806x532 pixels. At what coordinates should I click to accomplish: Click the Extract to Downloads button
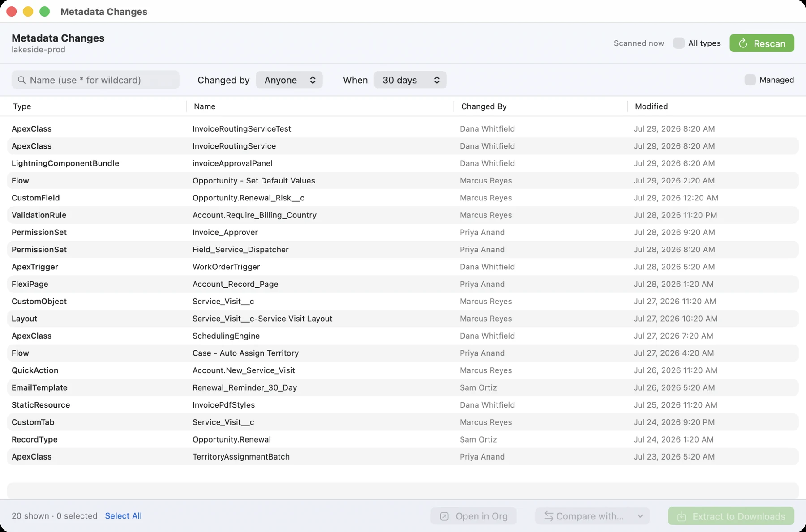[x=731, y=516]
